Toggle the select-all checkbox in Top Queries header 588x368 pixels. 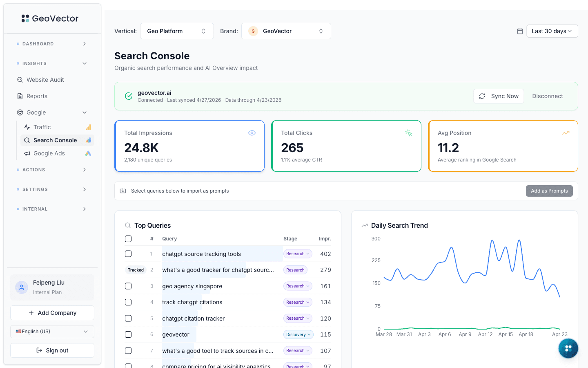[128, 238]
